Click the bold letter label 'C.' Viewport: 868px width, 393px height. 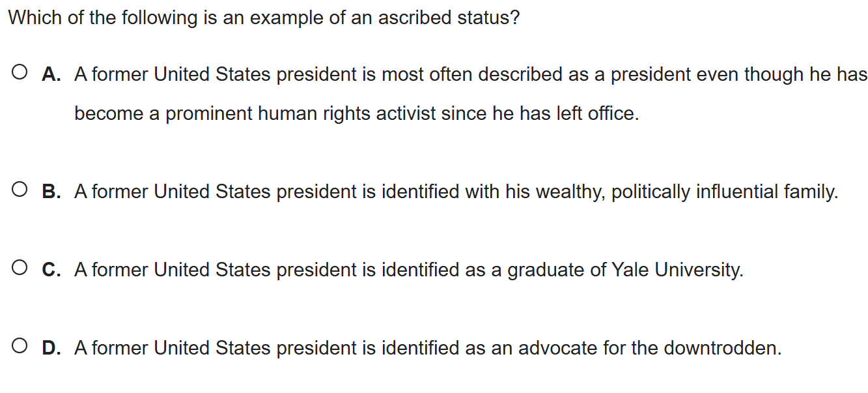pos(51,270)
